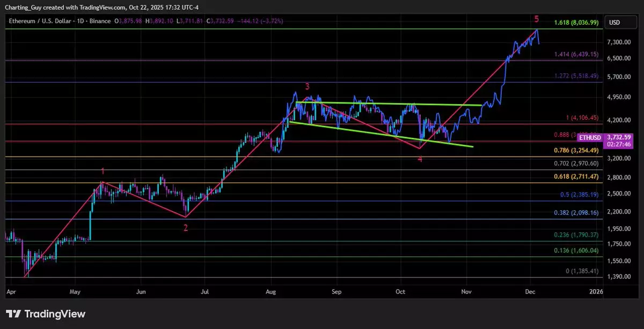
Task: Click the wave 2 label under the June low
Action: click(186, 228)
